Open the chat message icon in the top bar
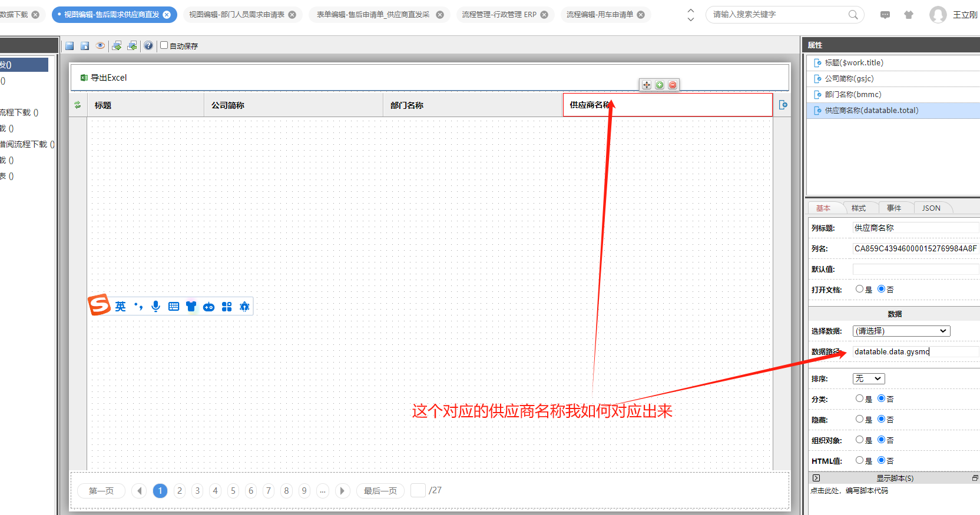Viewport: 980px width, 515px height. coord(885,15)
